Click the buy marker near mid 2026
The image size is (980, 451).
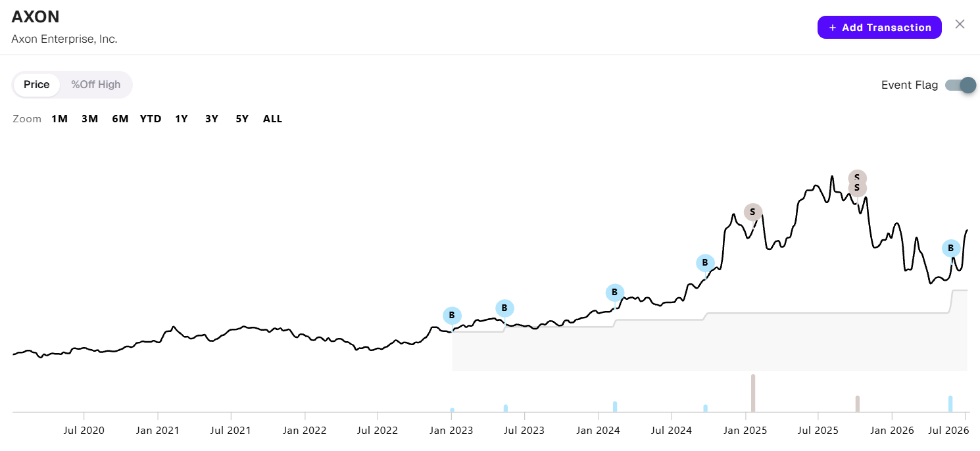950,248
